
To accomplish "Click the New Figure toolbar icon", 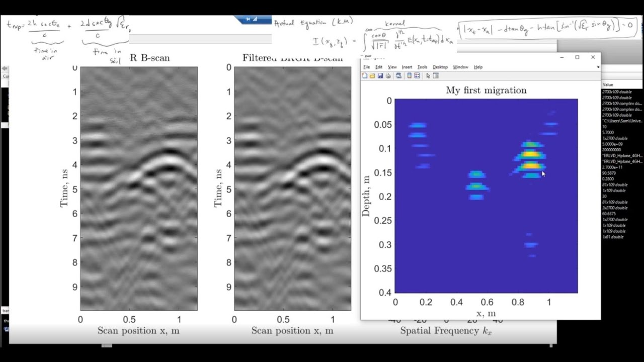I will pos(365,75).
